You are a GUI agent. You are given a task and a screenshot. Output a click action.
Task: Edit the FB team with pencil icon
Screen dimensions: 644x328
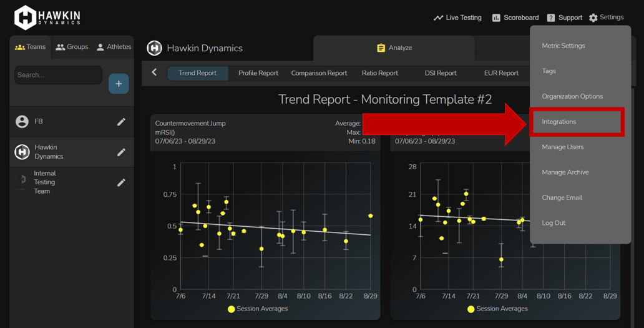(121, 122)
